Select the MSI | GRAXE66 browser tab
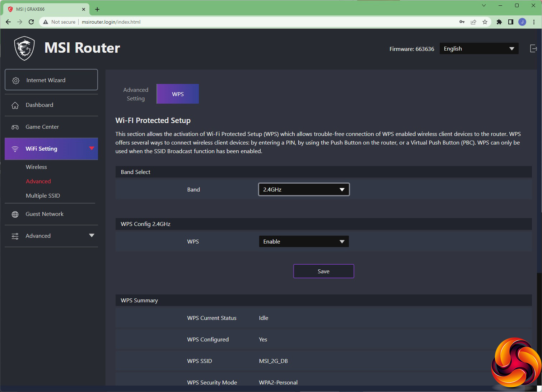This screenshot has height=392, width=542. pos(47,9)
